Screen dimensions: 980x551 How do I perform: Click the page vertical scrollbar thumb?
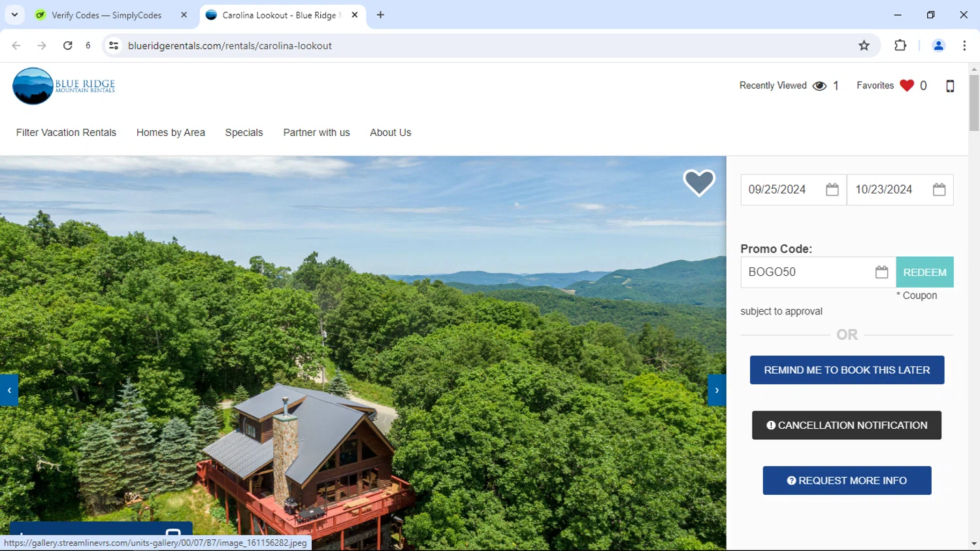[x=974, y=103]
